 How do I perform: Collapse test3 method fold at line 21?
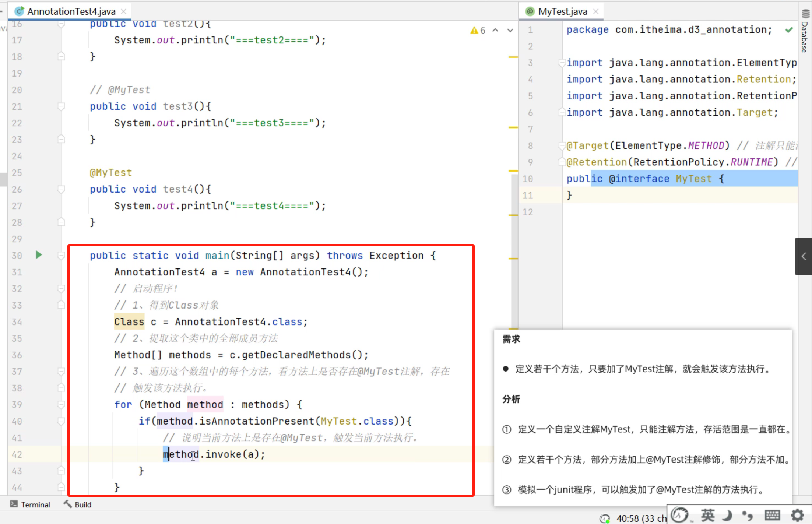click(x=61, y=106)
